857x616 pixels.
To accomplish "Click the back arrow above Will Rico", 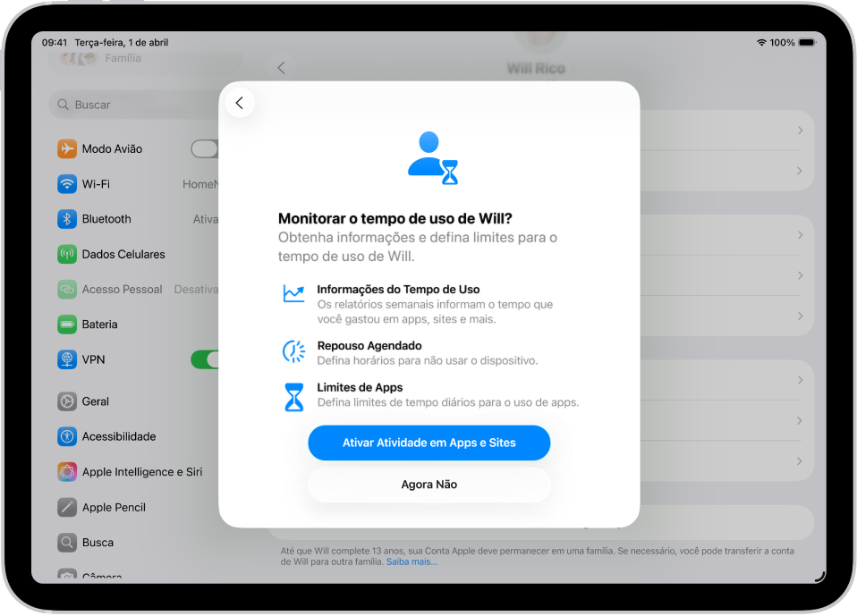I will [282, 67].
